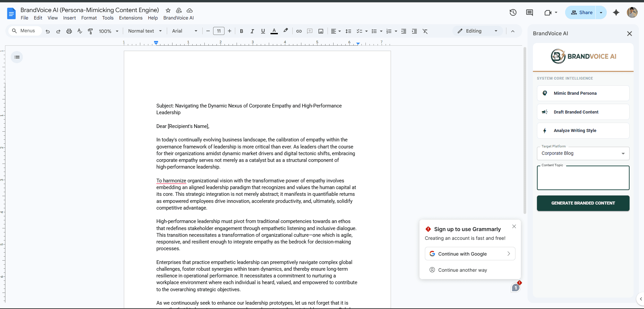
Task: Decrease the paragraph indent
Action: 404,31
